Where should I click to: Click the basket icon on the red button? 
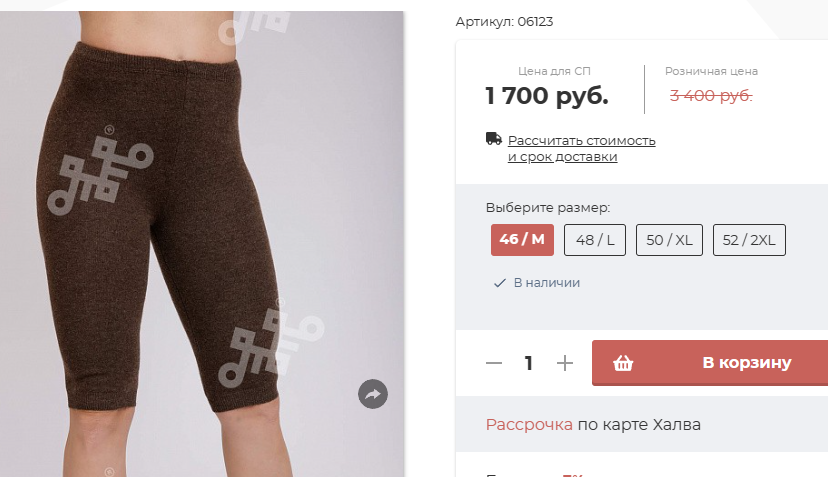623,363
